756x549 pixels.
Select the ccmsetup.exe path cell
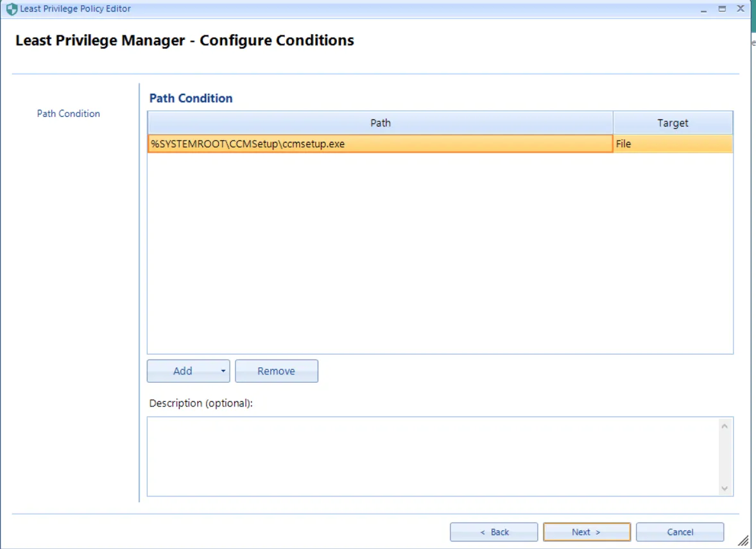point(380,144)
